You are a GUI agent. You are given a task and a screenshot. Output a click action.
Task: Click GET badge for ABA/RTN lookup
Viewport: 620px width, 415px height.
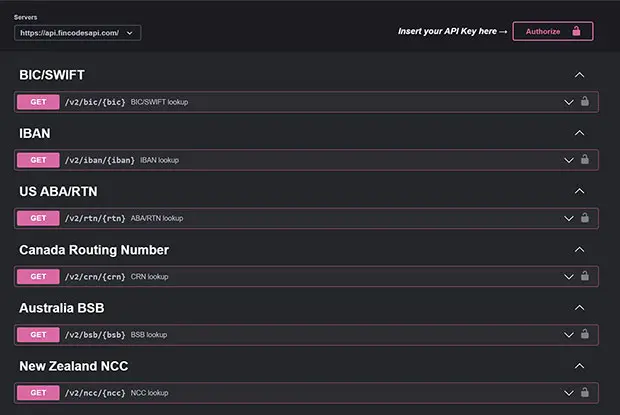(38, 218)
